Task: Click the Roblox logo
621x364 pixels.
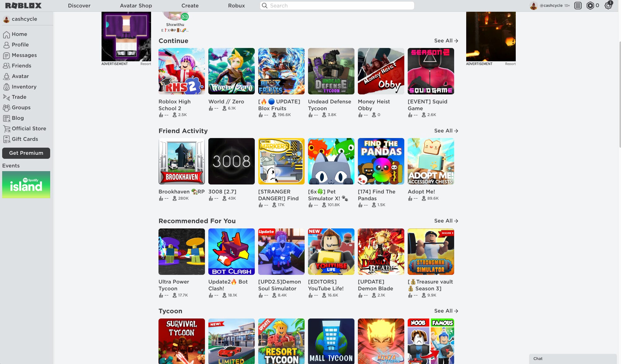Action: pyautogui.click(x=23, y=6)
